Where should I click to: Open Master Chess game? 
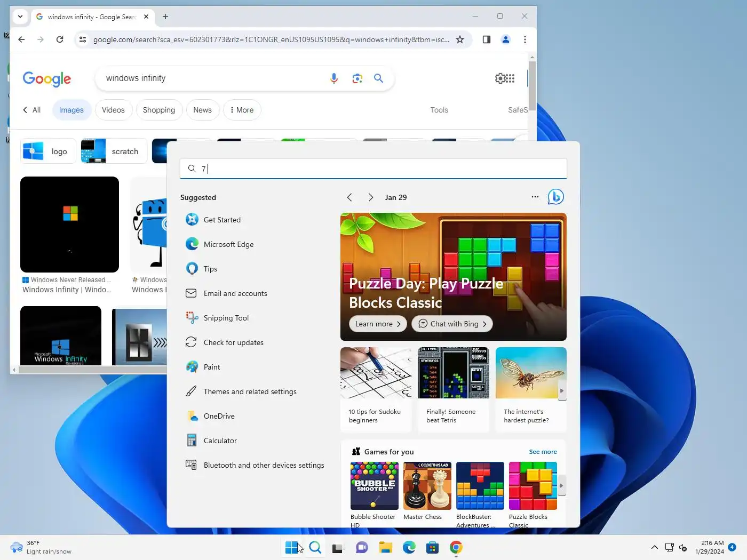[x=427, y=491]
